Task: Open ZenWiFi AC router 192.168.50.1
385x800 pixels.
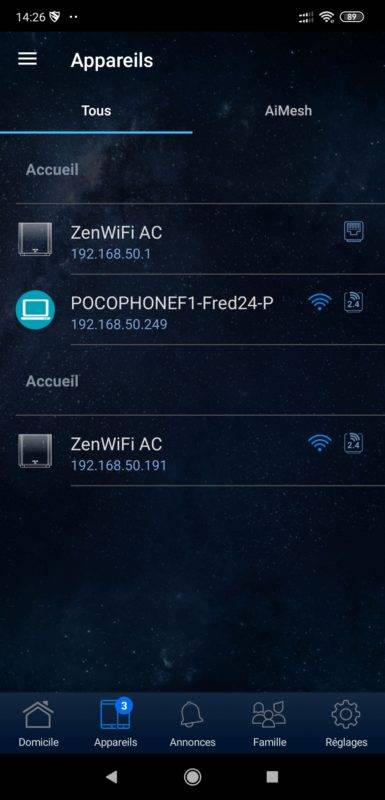Action: (x=192, y=239)
